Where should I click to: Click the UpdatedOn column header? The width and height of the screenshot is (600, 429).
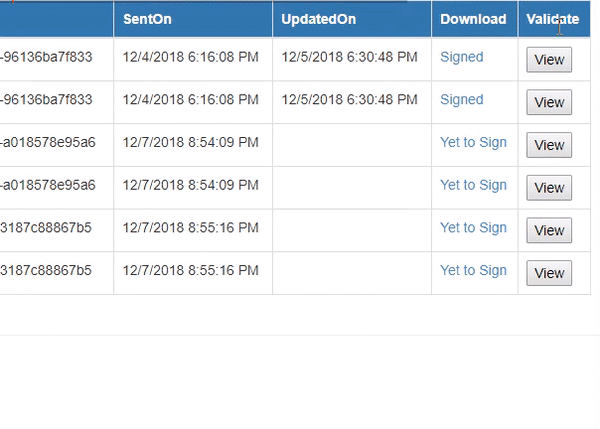tap(318, 19)
